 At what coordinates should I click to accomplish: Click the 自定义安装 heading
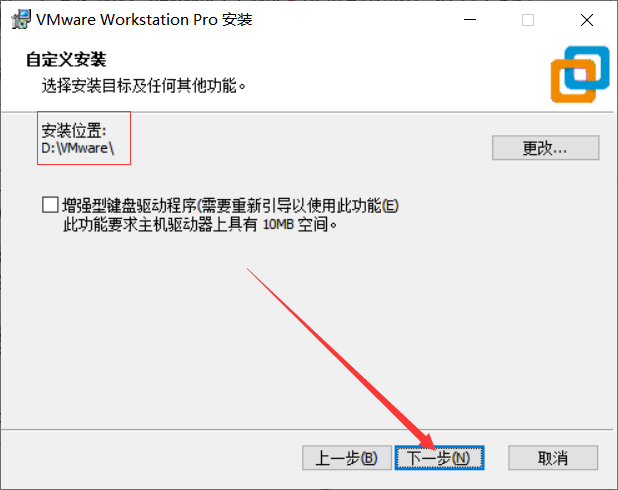click(66, 60)
